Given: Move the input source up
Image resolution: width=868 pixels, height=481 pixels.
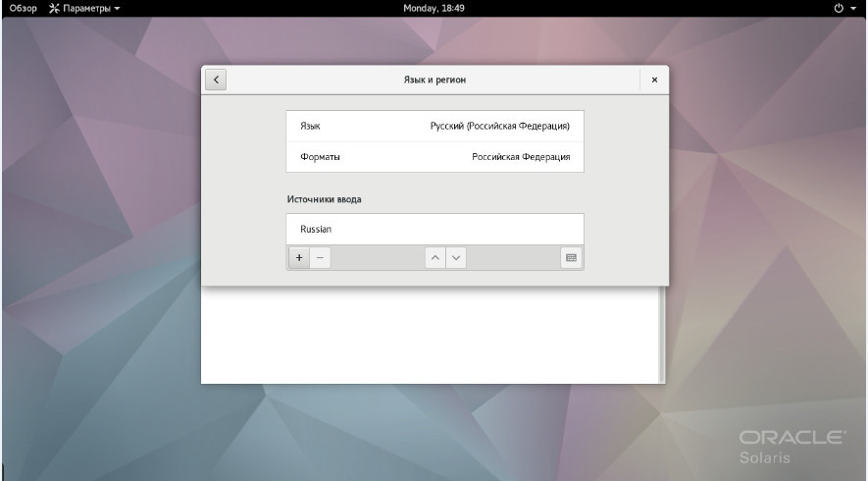Looking at the screenshot, I should click(434, 257).
